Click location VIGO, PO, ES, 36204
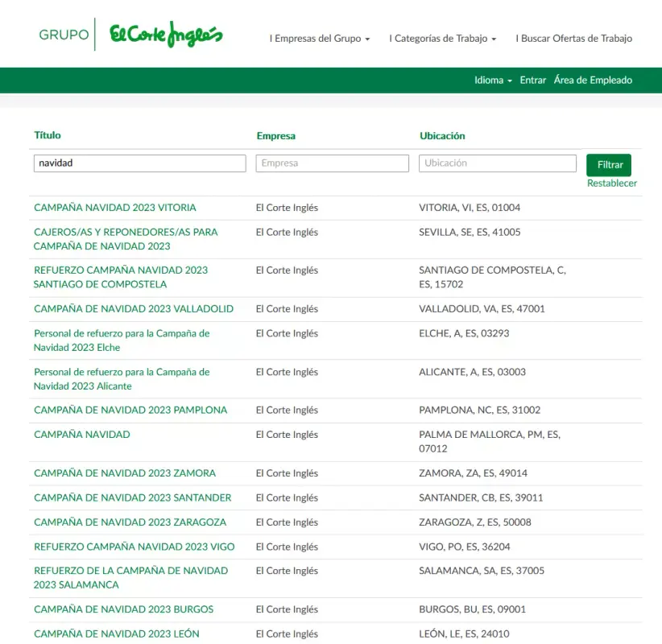Viewport: 662px width, 644px height. 465,547
